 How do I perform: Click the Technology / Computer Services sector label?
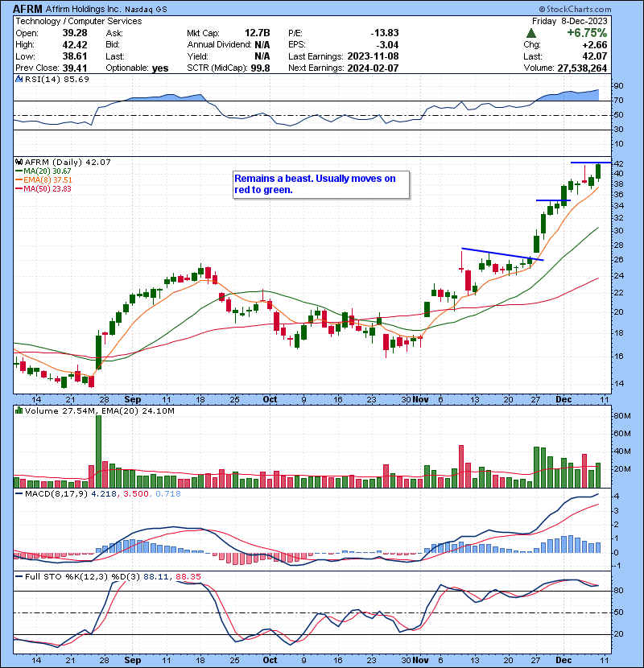pos(78,21)
